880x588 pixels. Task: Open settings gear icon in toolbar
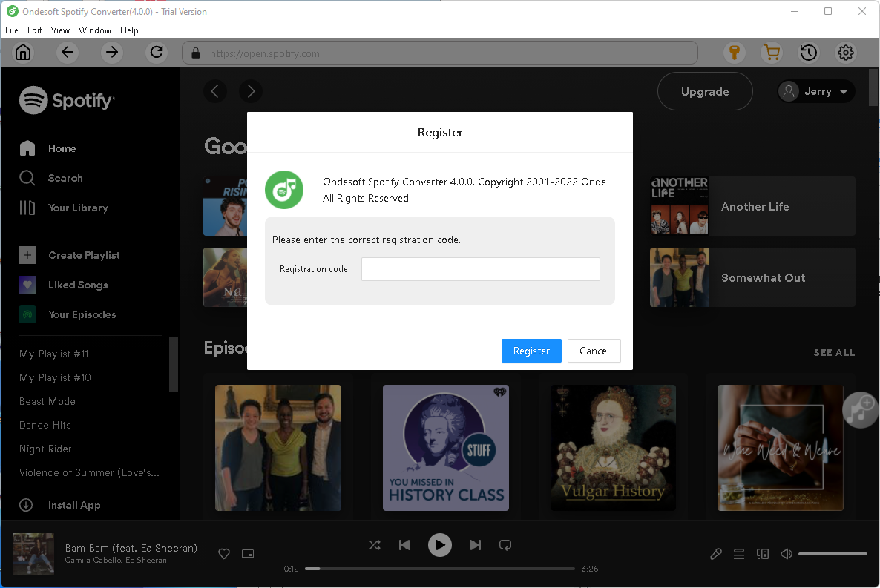(846, 53)
